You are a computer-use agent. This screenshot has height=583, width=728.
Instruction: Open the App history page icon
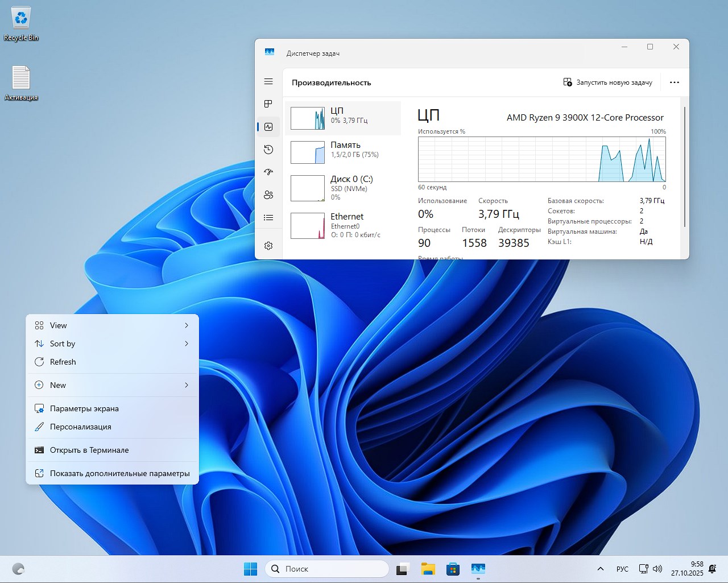coord(268,150)
